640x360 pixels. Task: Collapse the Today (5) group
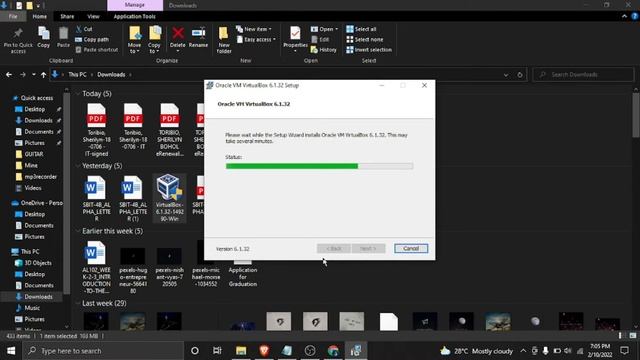(78, 94)
